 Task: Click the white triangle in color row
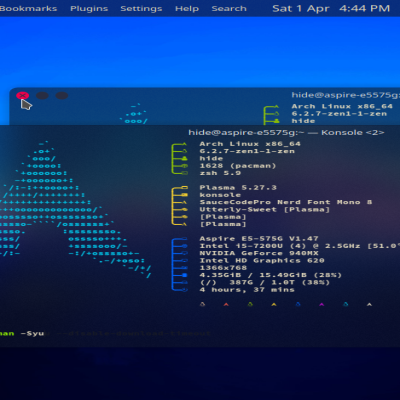click(369, 304)
